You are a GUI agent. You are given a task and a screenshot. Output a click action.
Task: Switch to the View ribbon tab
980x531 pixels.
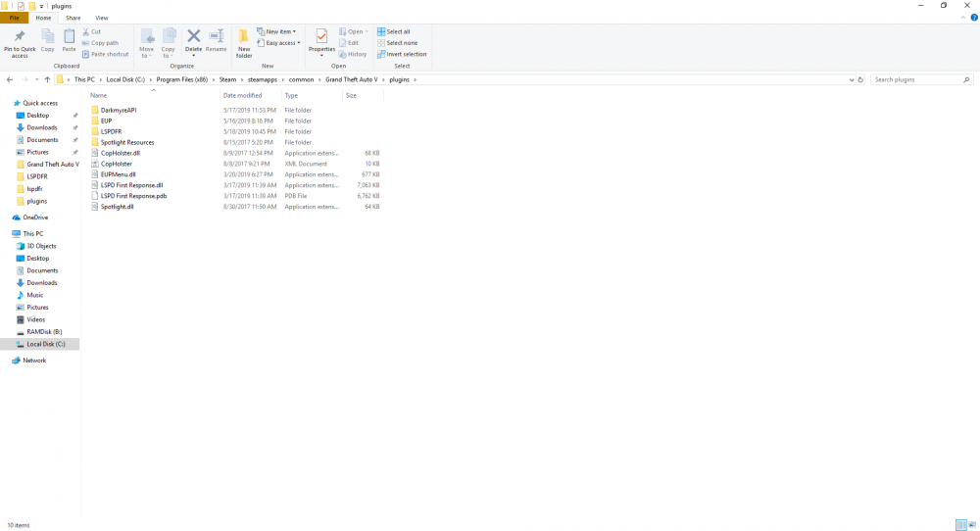point(101,18)
